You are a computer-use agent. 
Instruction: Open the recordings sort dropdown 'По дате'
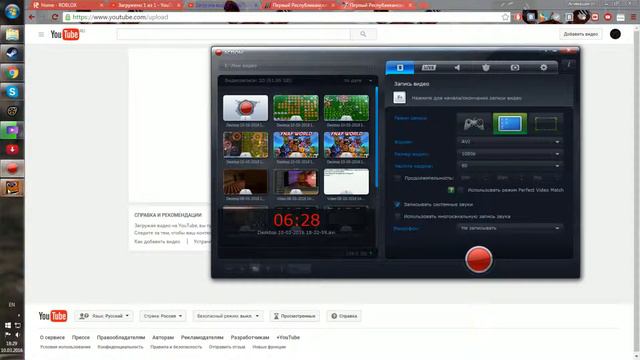click(358, 81)
